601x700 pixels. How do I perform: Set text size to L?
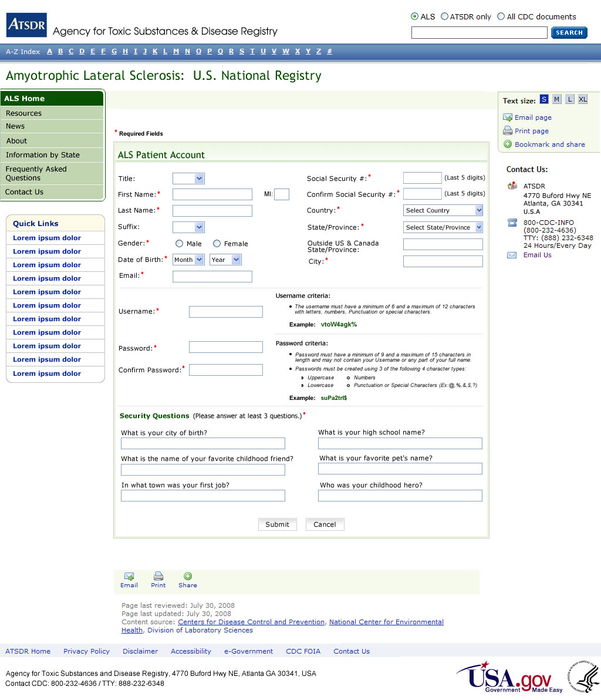tap(570, 99)
